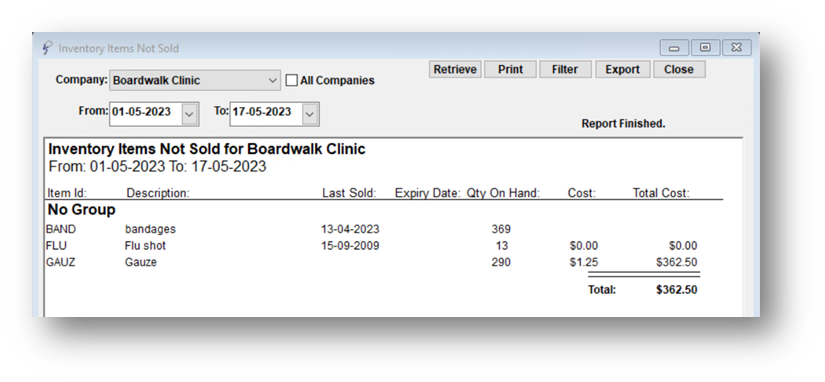
Task: Expand the To date picker arrow
Action: coord(310,114)
